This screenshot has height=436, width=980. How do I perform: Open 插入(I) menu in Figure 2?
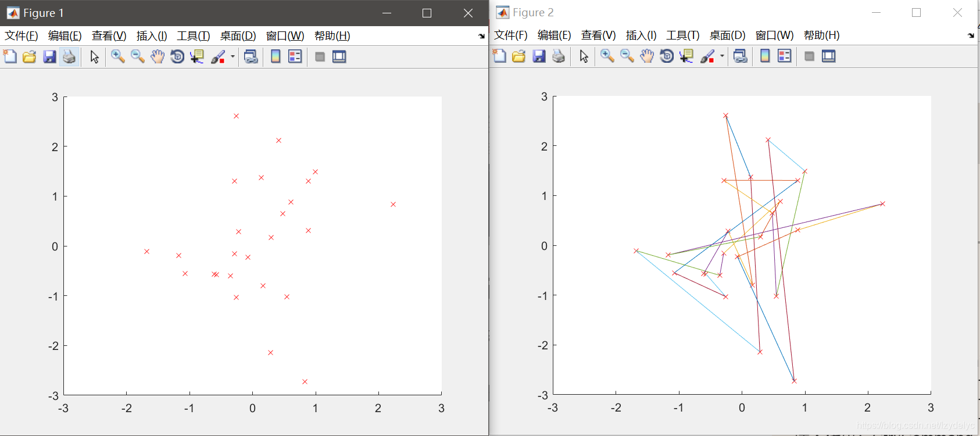pyautogui.click(x=641, y=35)
